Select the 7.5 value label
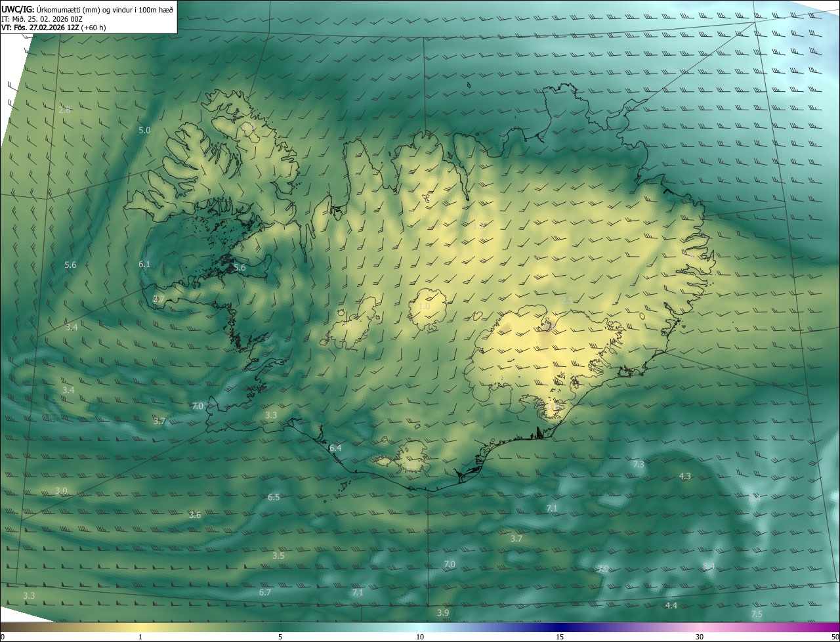 [x=757, y=614]
